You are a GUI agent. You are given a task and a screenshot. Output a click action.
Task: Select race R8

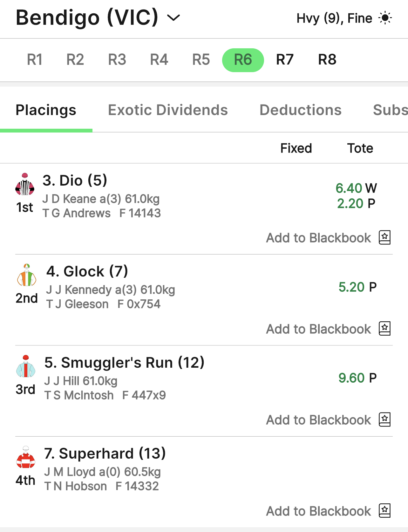pyautogui.click(x=327, y=60)
